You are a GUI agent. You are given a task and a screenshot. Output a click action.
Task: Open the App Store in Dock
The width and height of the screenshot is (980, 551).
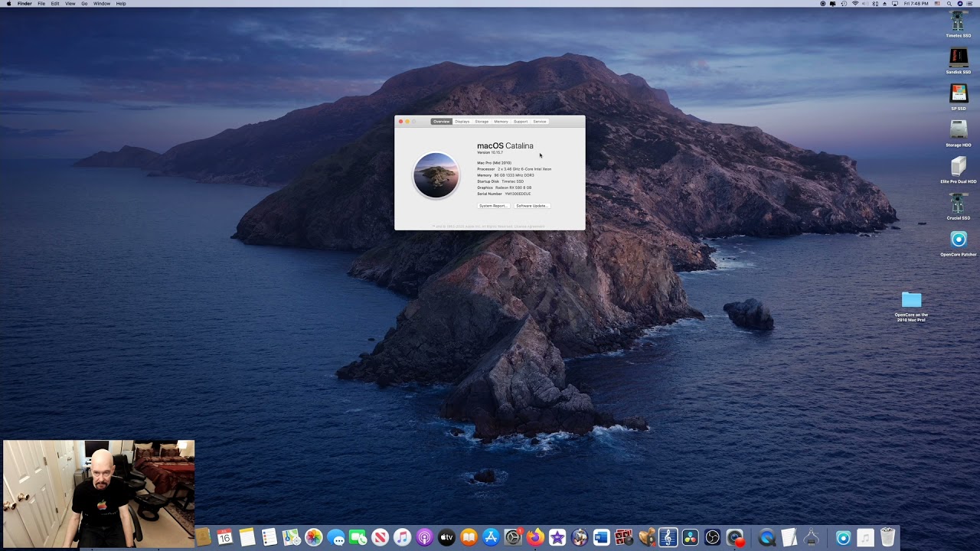[x=491, y=537]
